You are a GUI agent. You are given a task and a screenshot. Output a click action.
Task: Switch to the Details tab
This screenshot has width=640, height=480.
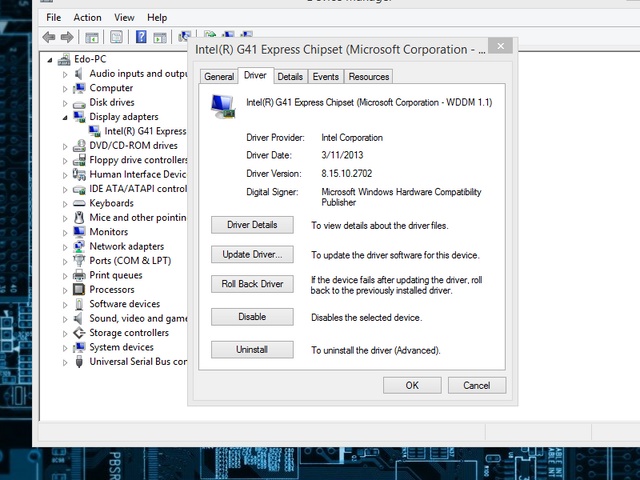pyautogui.click(x=290, y=77)
